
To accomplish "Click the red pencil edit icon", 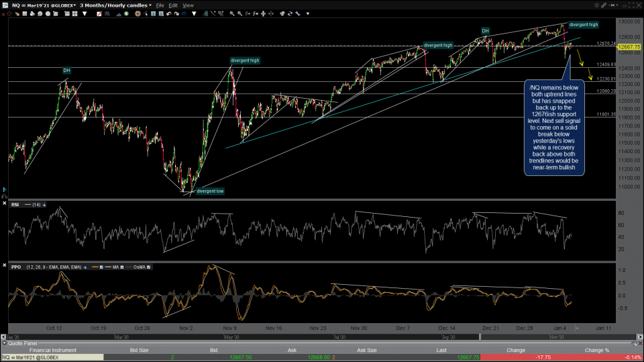I will click(x=99, y=13).
